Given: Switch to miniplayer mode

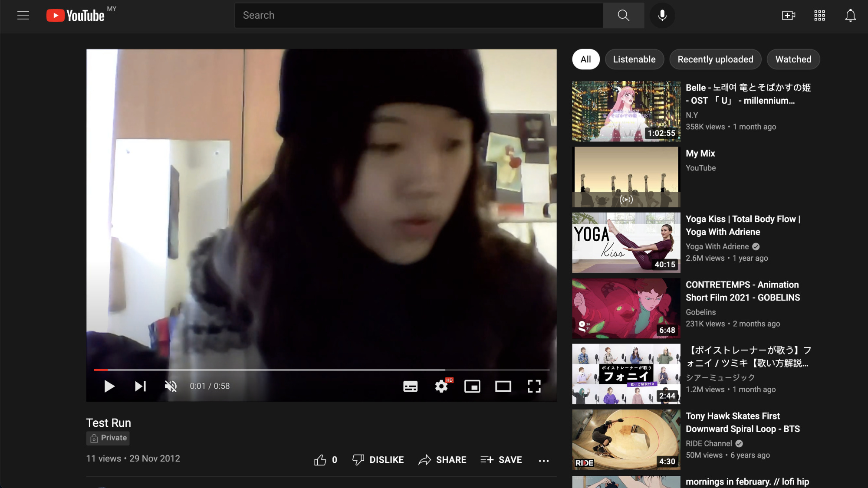Looking at the screenshot, I should pos(472,386).
